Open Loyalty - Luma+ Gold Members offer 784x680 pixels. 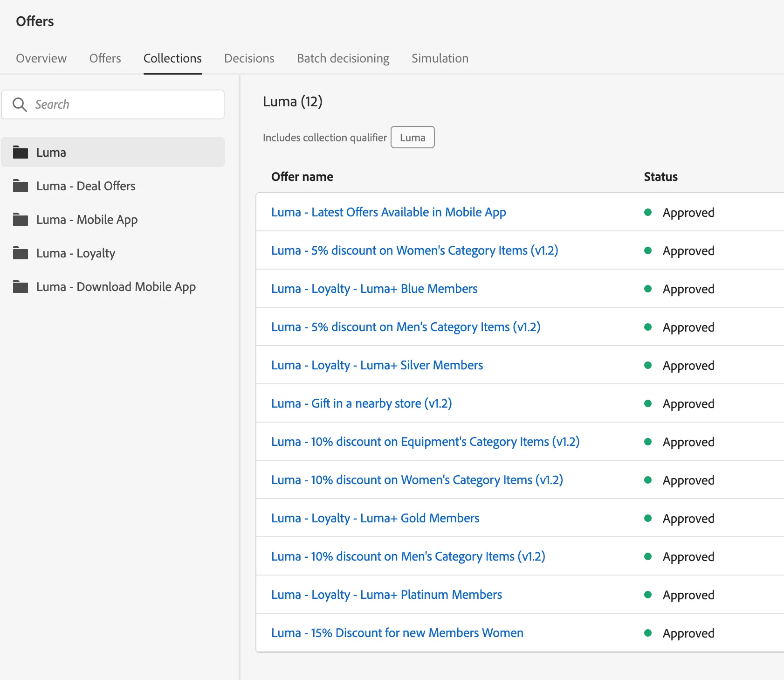click(375, 518)
